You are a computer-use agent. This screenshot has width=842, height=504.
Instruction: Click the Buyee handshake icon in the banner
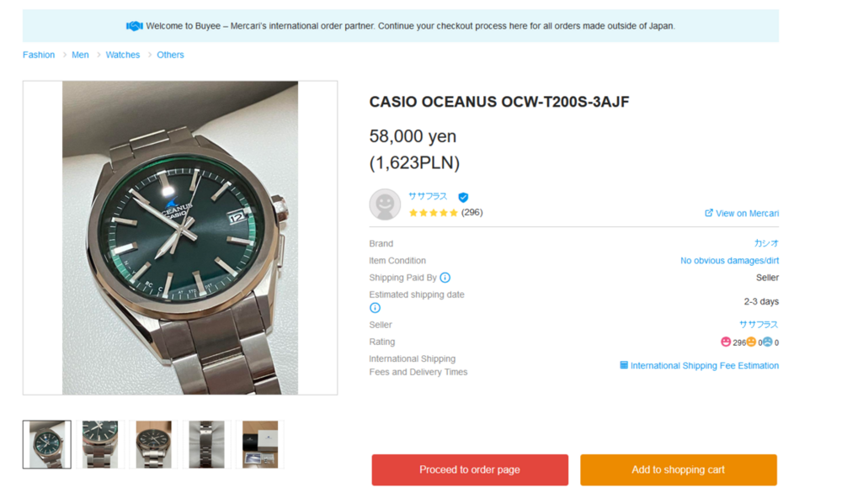coord(135,26)
